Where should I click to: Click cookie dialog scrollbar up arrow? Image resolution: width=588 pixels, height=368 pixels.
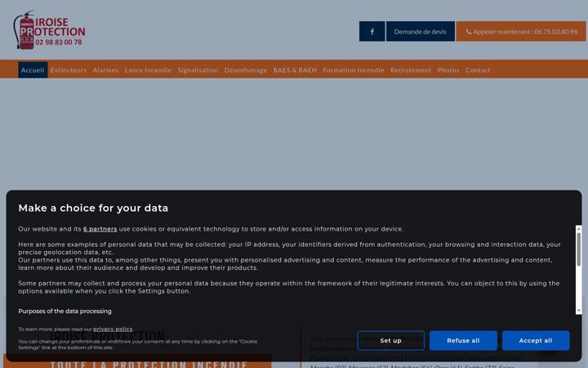579,228
